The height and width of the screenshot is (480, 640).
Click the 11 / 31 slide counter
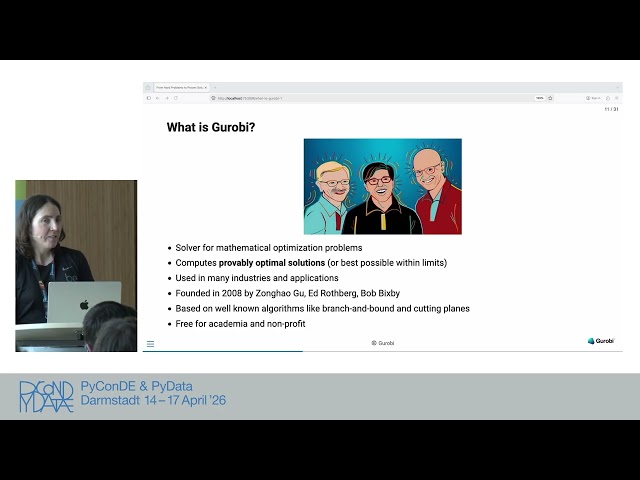click(611, 109)
